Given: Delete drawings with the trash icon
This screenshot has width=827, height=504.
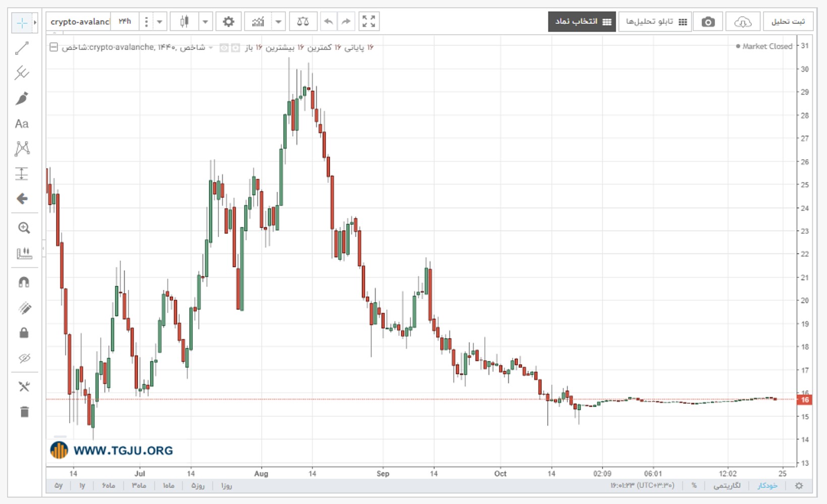Looking at the screenshot, I should tap(24, 412).
